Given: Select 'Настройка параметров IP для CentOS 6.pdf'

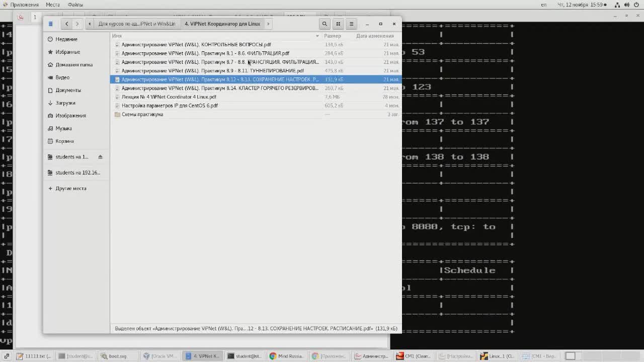Looking at the screenshot, I should point(256,106).
